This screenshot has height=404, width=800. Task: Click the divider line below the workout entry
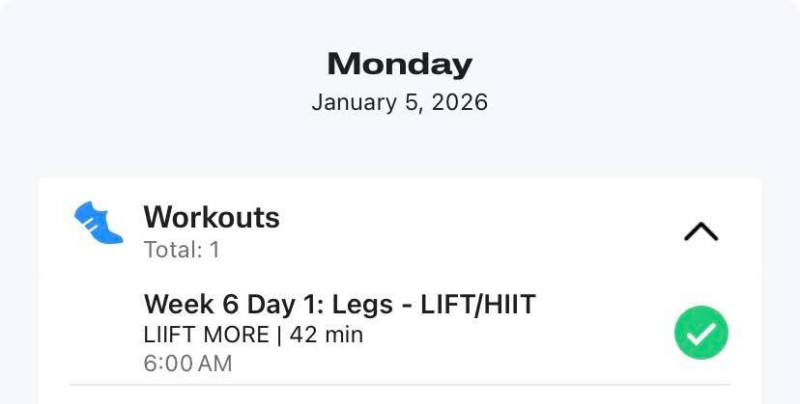pyautogui.click(x=399, y=385)
